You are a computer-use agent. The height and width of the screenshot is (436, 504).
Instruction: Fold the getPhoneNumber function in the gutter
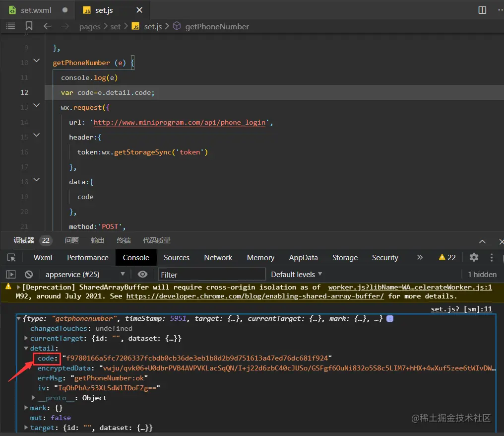tap(36, 61)
